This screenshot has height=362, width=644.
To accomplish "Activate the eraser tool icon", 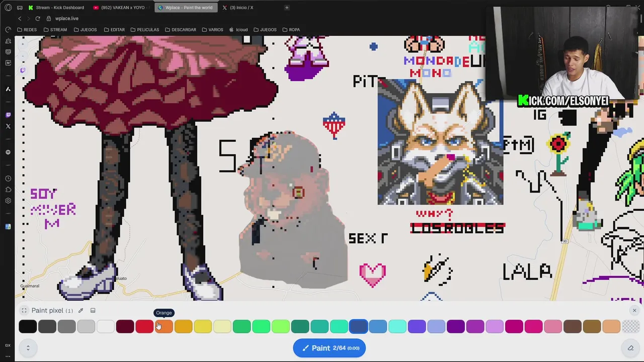I will pyautogui.click(x=630, y=348).
